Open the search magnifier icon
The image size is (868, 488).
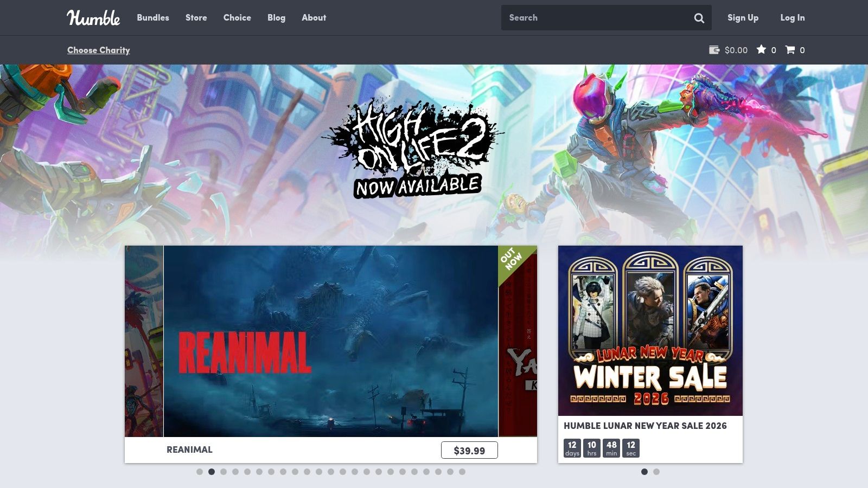[x=700, y=17]
